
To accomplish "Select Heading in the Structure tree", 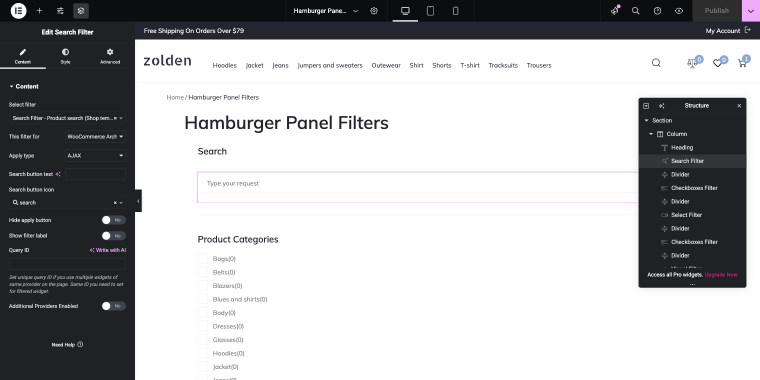I will 681,148.
